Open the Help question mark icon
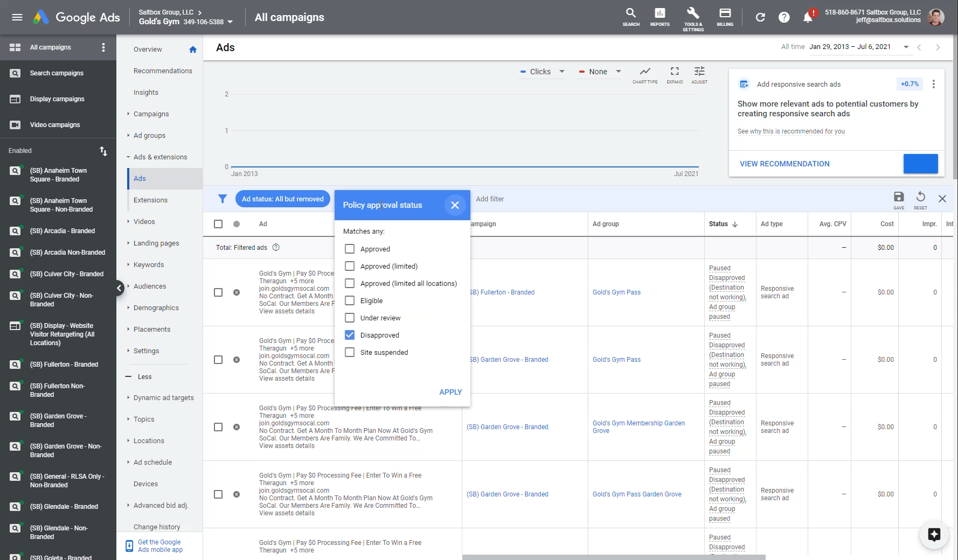958x560 pixels. coord(784,17)
